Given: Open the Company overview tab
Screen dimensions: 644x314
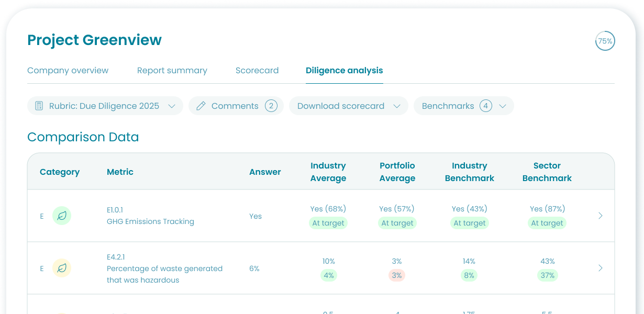Looking at the screenshot, I should 68,70.
